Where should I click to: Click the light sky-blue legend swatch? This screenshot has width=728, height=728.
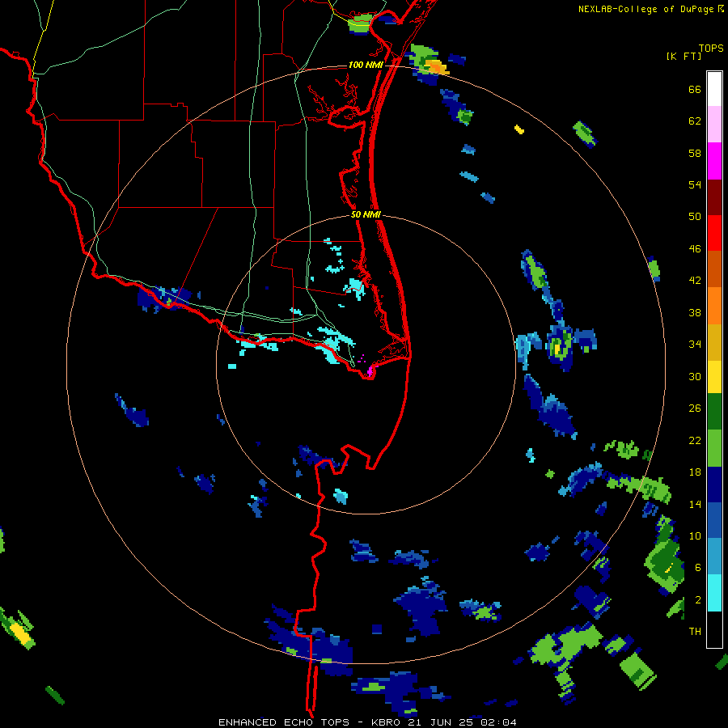[x=714, y=557]
